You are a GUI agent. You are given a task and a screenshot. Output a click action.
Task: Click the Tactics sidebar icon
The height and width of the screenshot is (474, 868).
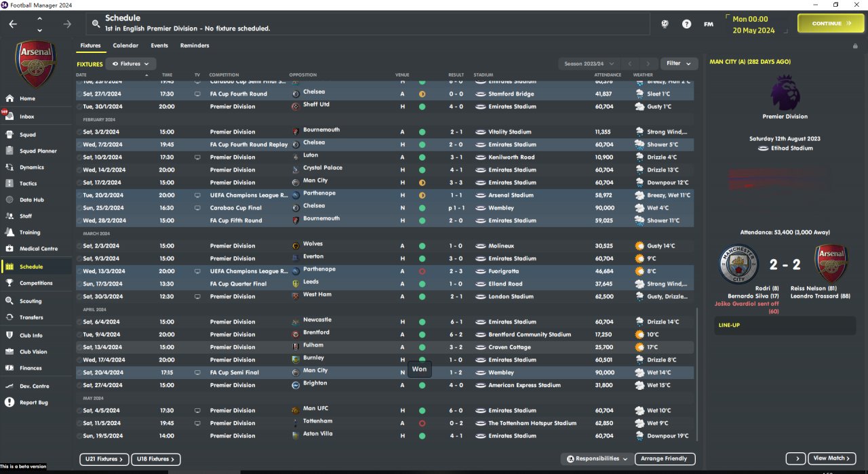(9, 183)
